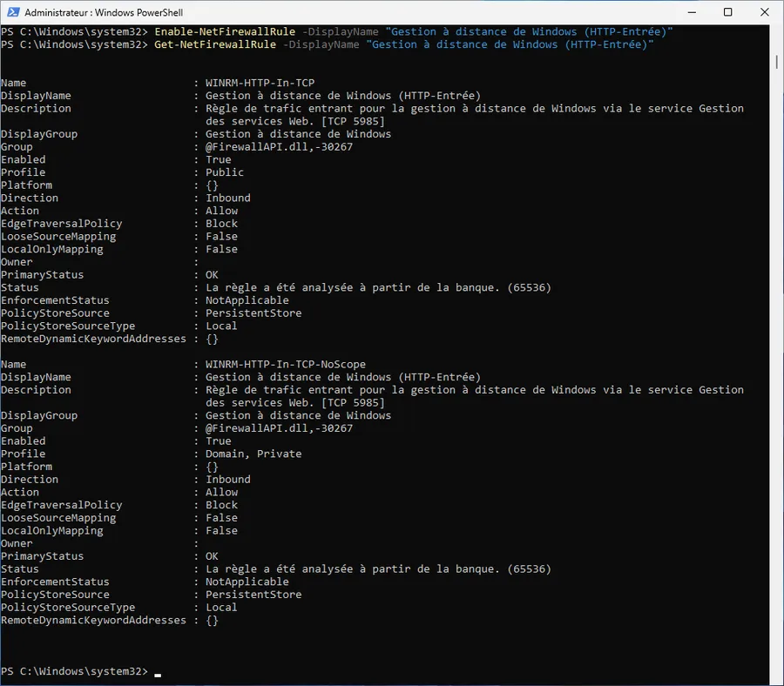Click the second rule's PolicyStoreSourceType value 'Local'
Viewport: 784px width, 686px height.
pos(221,608)
